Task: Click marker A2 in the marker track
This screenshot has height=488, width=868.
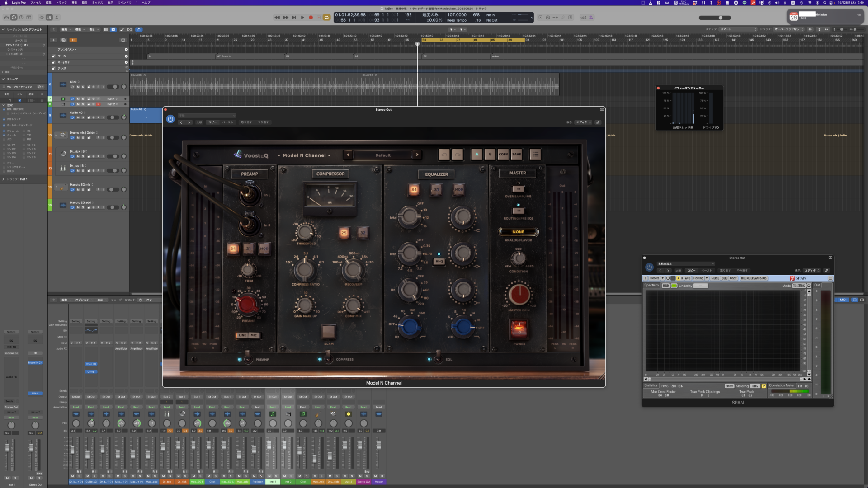Action: (387, 56)
